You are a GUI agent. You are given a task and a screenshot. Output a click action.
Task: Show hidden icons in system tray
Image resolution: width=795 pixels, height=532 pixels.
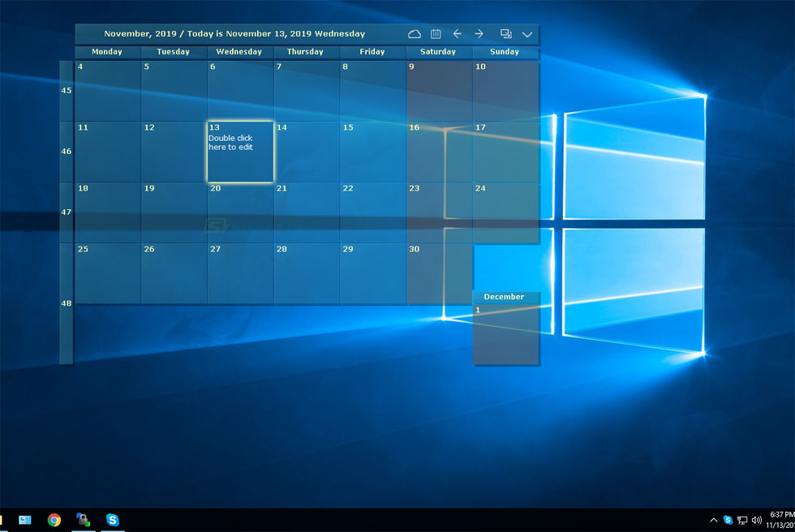tap(714, 520)
